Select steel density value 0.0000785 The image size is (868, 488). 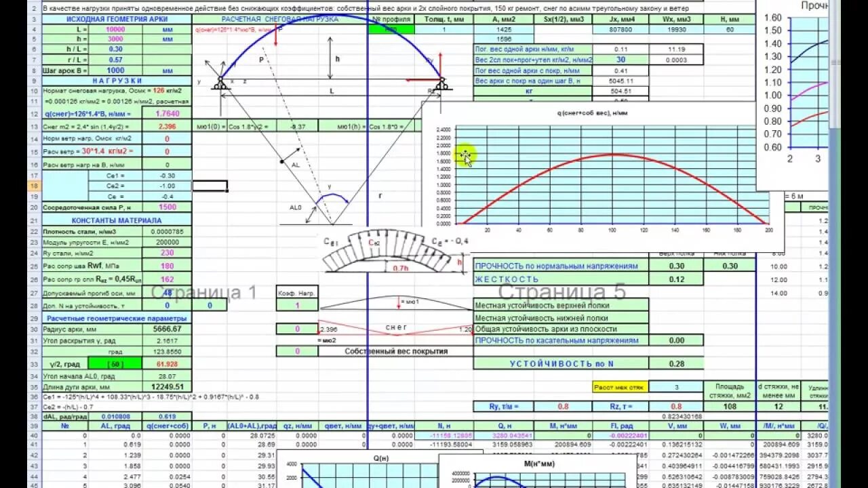pyautogui.click(x=167, y=231)
